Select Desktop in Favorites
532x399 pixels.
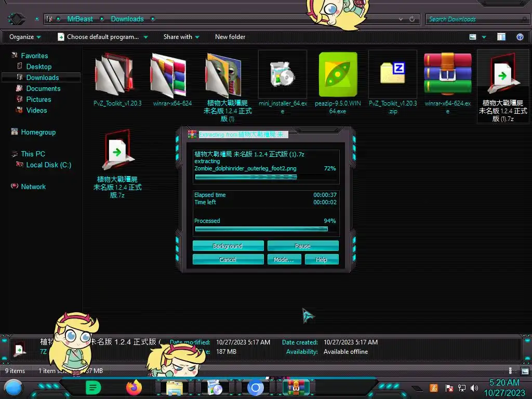click(x=38, y=66)
